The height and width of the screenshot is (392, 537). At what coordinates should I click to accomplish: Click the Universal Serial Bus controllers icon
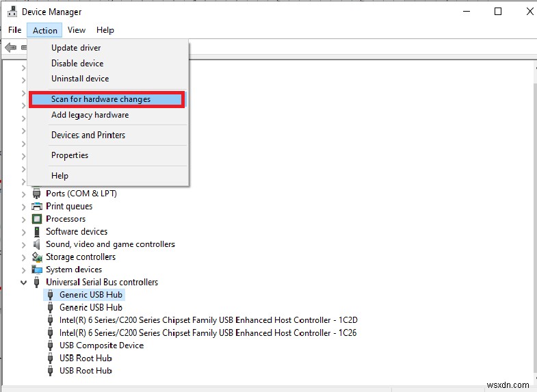[x=37, y=282]
